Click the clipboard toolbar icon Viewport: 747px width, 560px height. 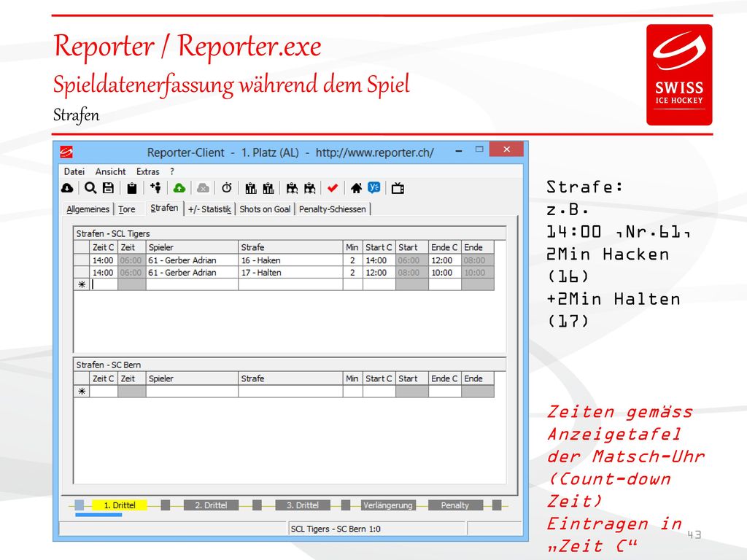(x=131, y=189)
